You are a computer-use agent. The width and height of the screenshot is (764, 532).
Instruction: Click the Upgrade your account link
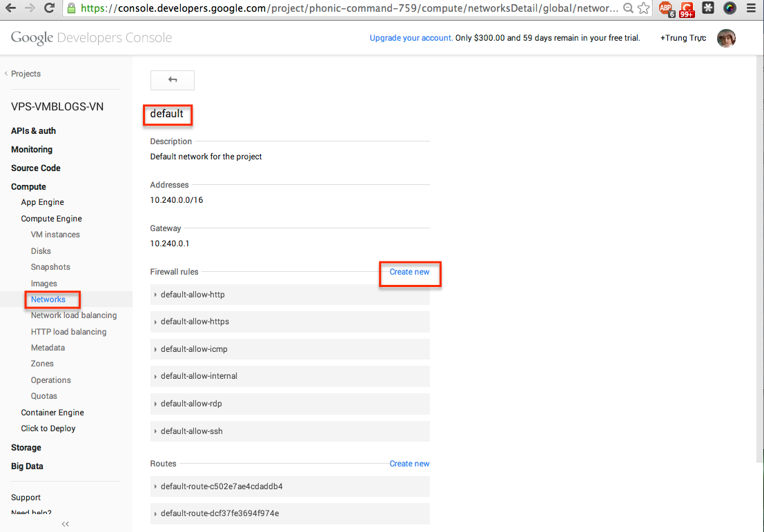[x=411, y=38]
